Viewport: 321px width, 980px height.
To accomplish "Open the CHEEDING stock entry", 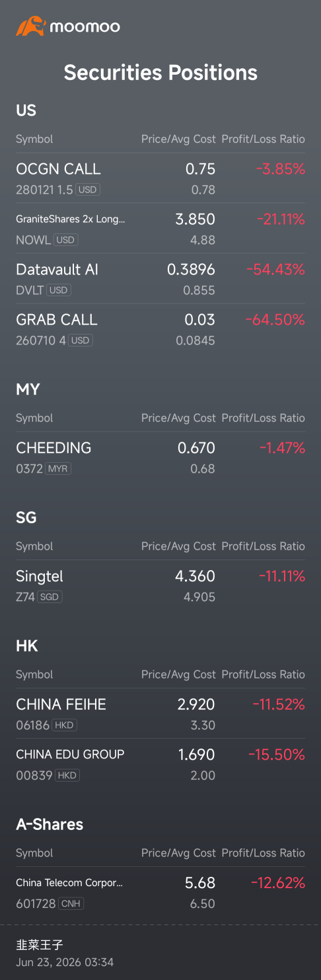I will pos(160,458).
